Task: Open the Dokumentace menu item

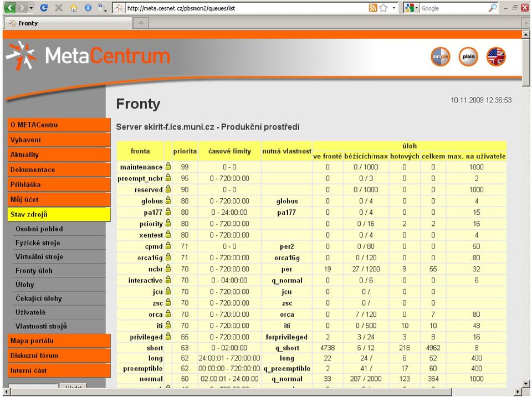Action: pos(59,169)
